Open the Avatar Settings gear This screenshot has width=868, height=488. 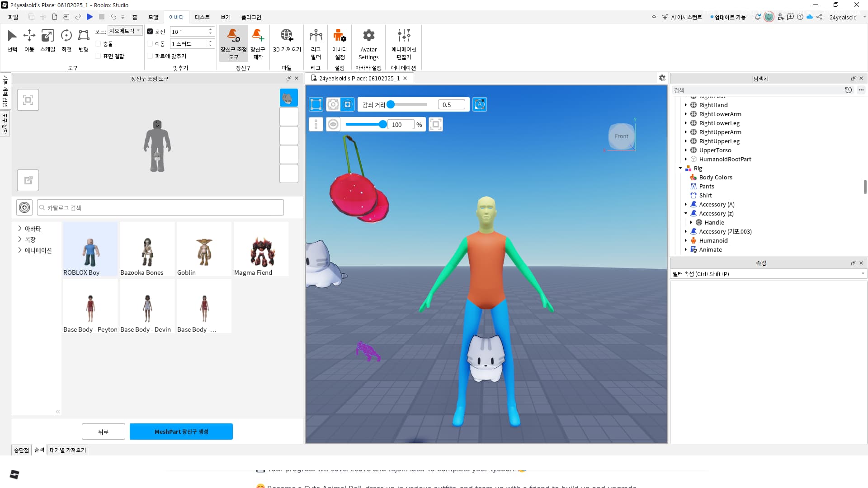point(368,43)
